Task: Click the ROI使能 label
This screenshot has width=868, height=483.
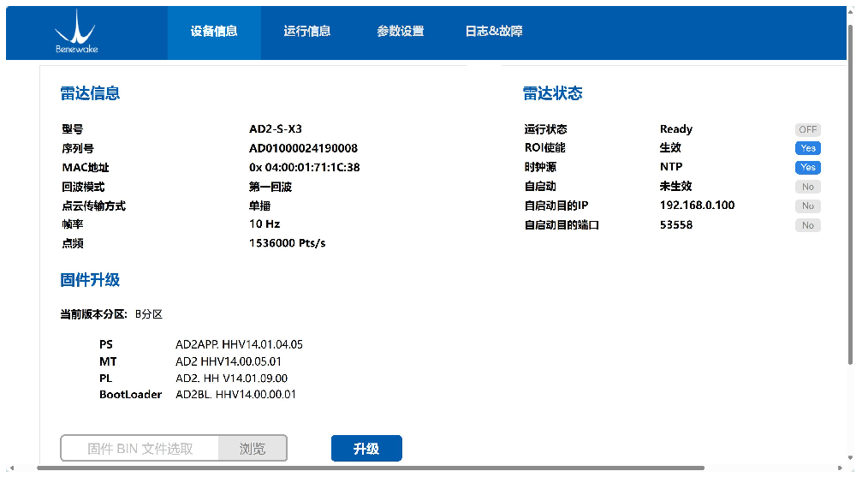Action: [x=544, y=148]
